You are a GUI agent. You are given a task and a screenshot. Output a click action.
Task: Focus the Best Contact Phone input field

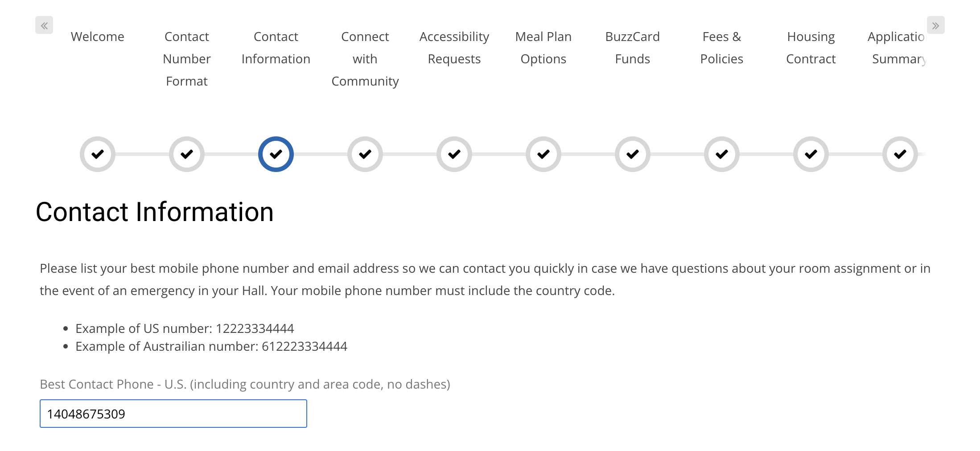173,414
